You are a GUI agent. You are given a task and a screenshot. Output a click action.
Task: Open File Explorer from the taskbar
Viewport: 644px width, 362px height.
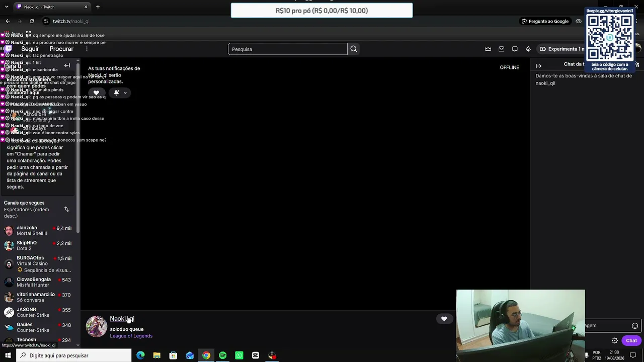click(157, 355)
